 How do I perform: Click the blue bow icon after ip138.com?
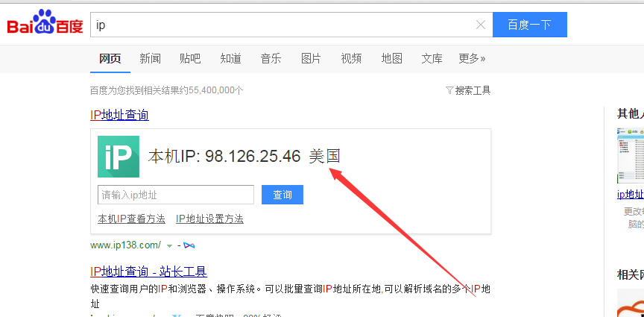(189, 245)
